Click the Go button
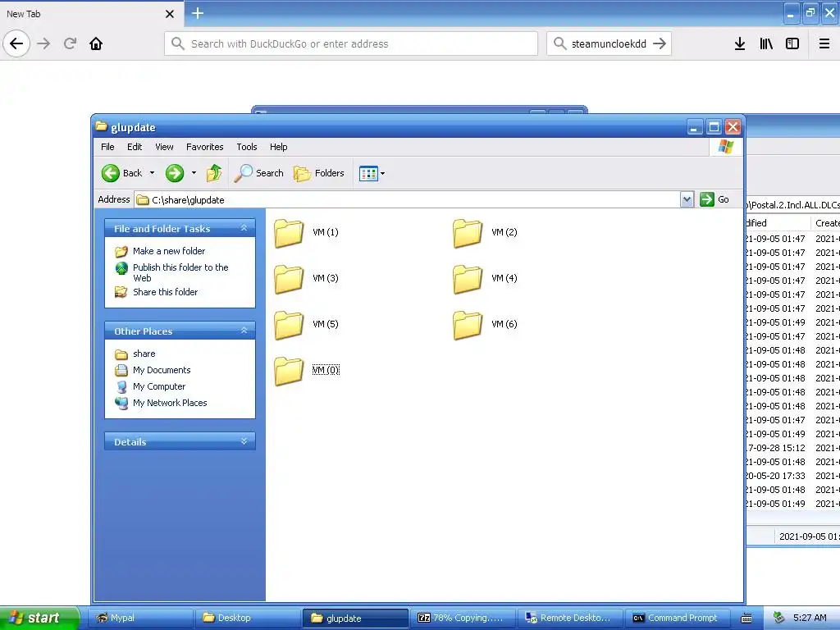Screen dimensions: 840x630 [x=714, y=199]
